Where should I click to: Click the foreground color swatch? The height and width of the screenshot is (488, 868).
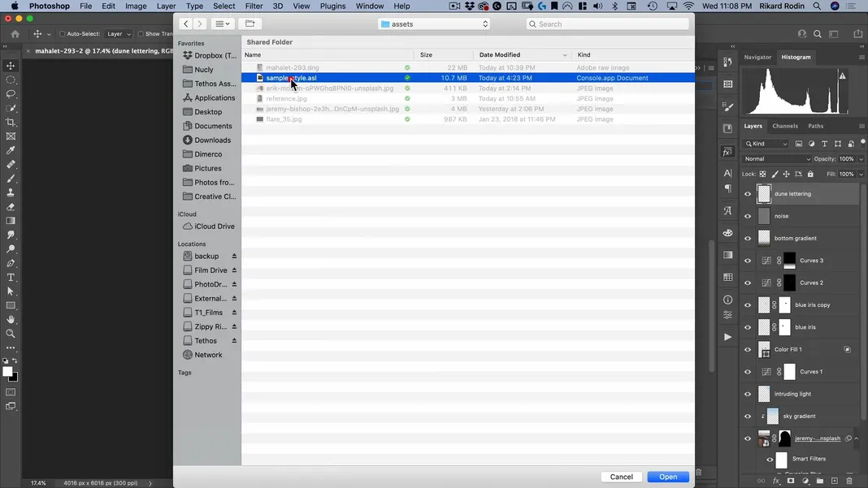(x=7, y=372)
